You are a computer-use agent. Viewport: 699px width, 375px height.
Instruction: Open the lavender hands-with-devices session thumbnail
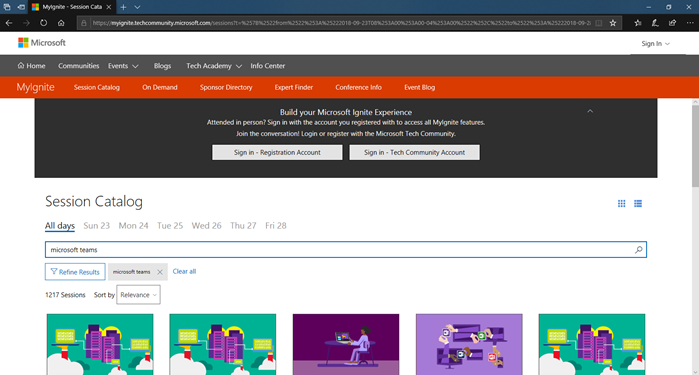[469, 344]
